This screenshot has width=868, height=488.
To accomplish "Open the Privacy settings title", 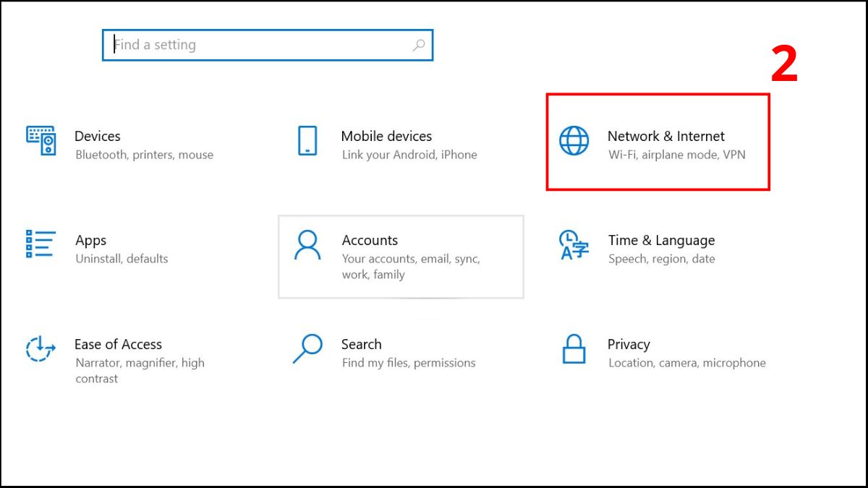I will coord(629,344).
